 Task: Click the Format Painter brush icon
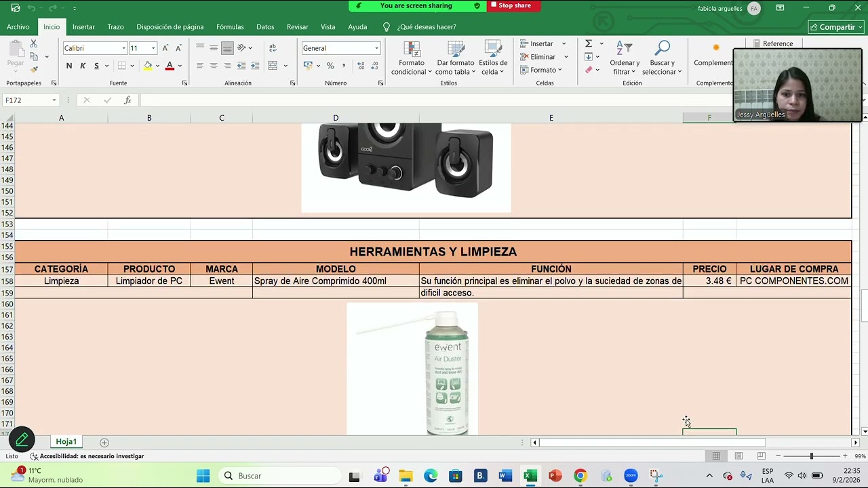33,69
